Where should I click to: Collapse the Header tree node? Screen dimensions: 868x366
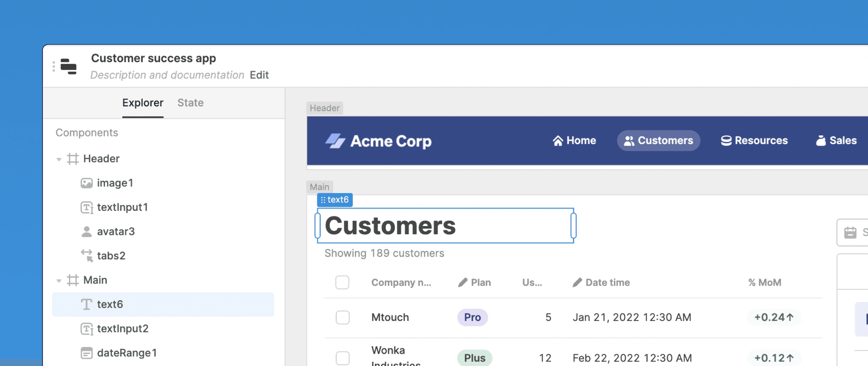coord(59,159)
